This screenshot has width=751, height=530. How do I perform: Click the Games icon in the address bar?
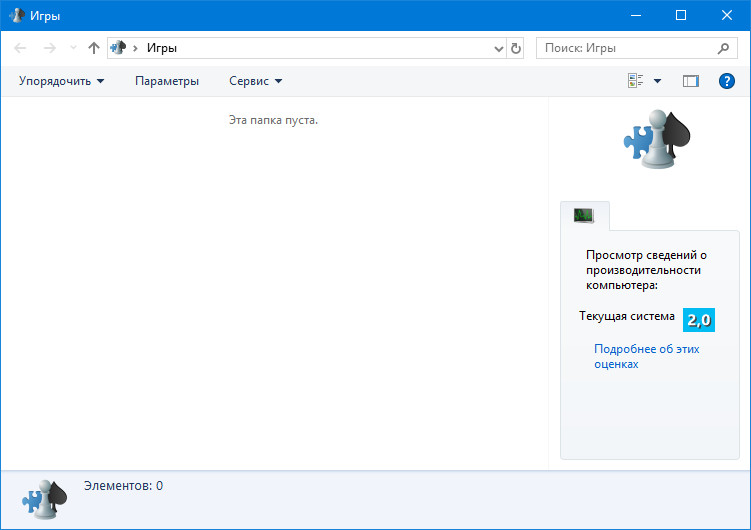tap(118, 48)
